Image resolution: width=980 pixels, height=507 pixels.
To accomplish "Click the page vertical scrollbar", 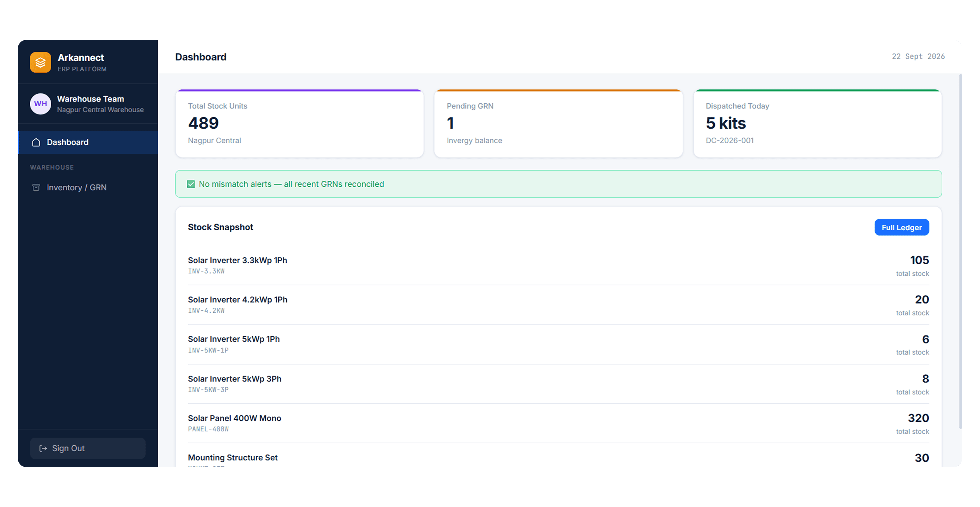I will pyautogui.click(x=960, y=252).
